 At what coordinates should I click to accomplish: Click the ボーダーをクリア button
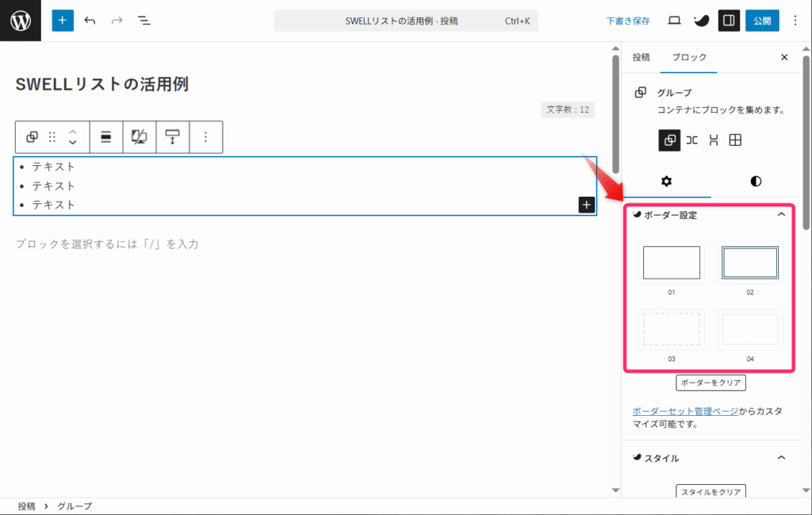[710, 382]
